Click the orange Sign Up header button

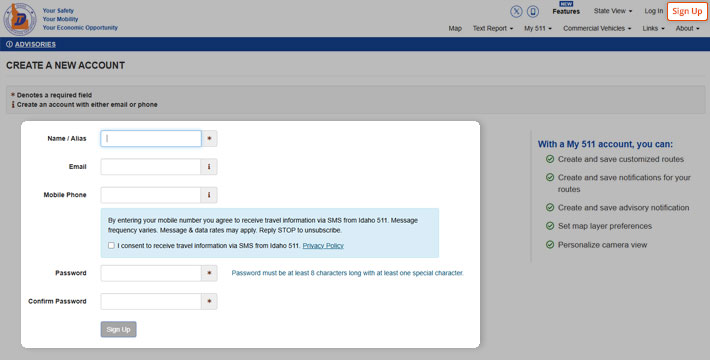click(687, 11)
